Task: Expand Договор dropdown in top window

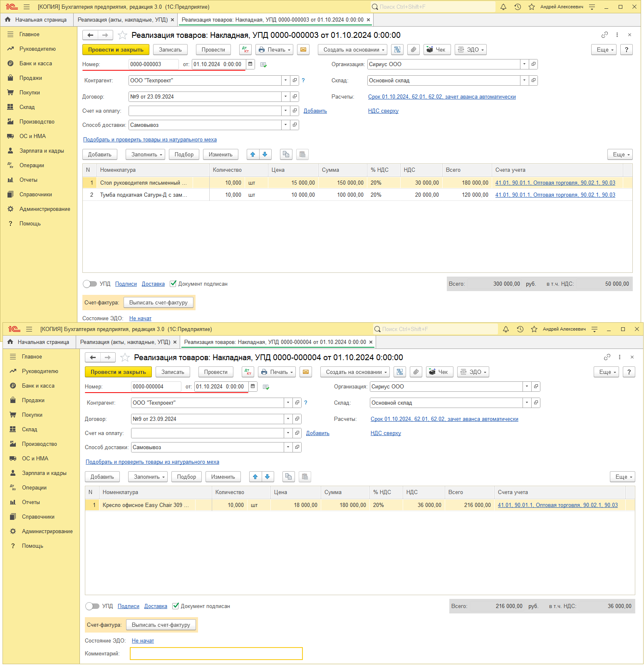Action: click(285, 96)
